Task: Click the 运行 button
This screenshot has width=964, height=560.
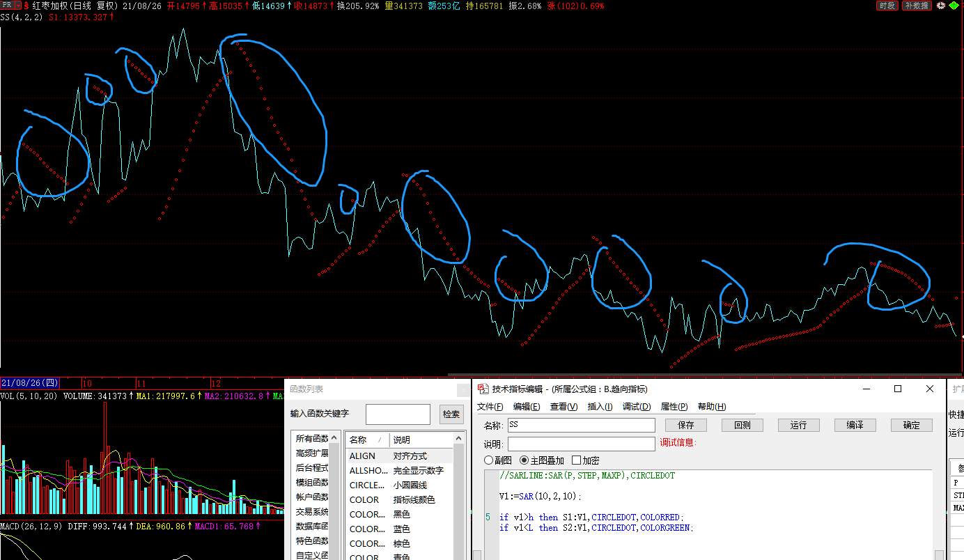Action: coord(799,425)
